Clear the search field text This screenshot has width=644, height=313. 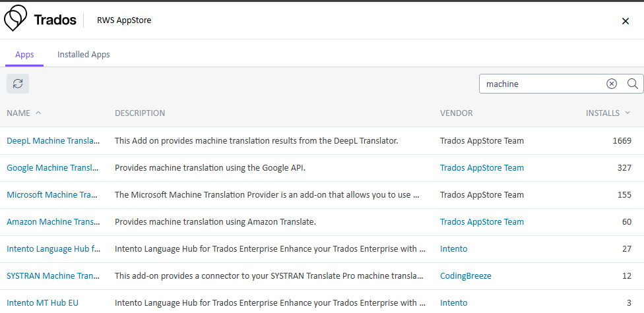[612, 84]
